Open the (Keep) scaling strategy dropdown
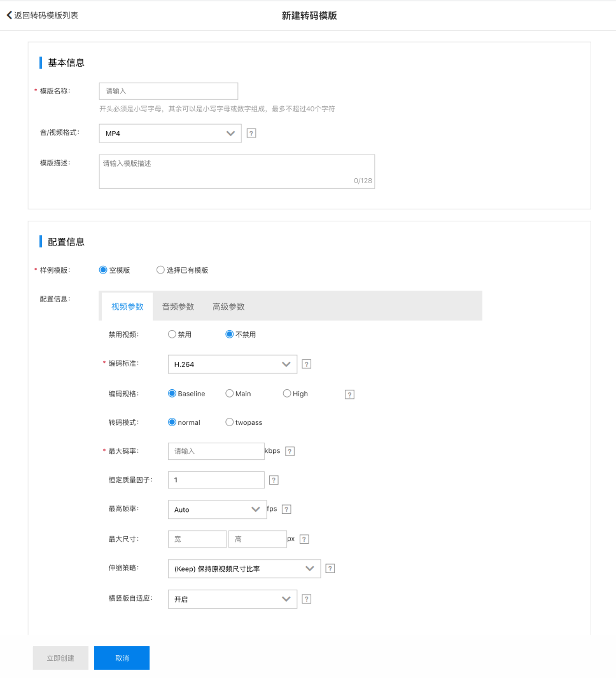Image resolution: width=616 pixels, height=678 pixels. (244, 569)
